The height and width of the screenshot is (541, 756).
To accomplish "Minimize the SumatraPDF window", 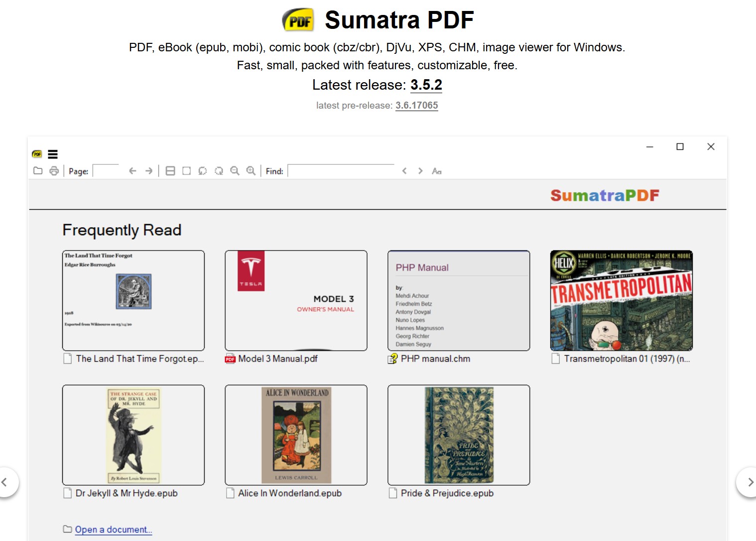I will coord(650,146).
